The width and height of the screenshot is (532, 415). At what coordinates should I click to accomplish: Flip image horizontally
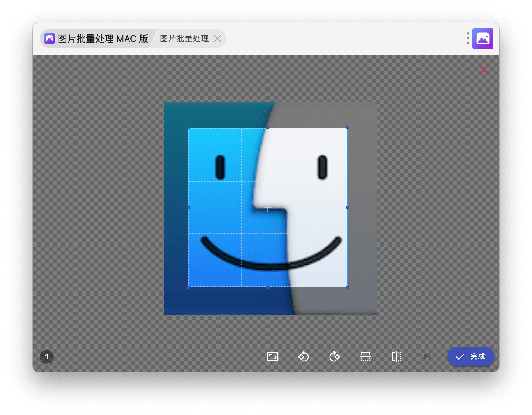[x=396, y=356]
